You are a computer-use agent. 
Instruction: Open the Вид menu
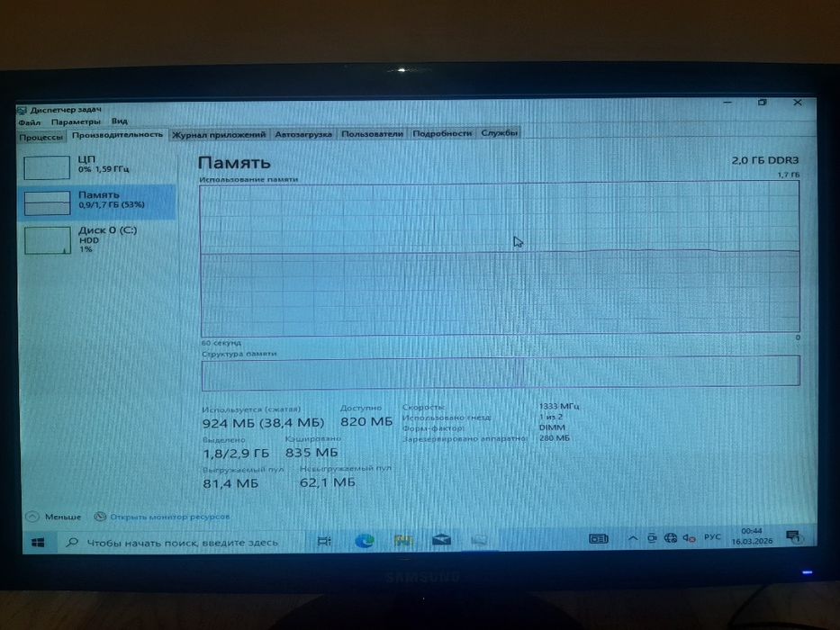(x=119, y=121)
